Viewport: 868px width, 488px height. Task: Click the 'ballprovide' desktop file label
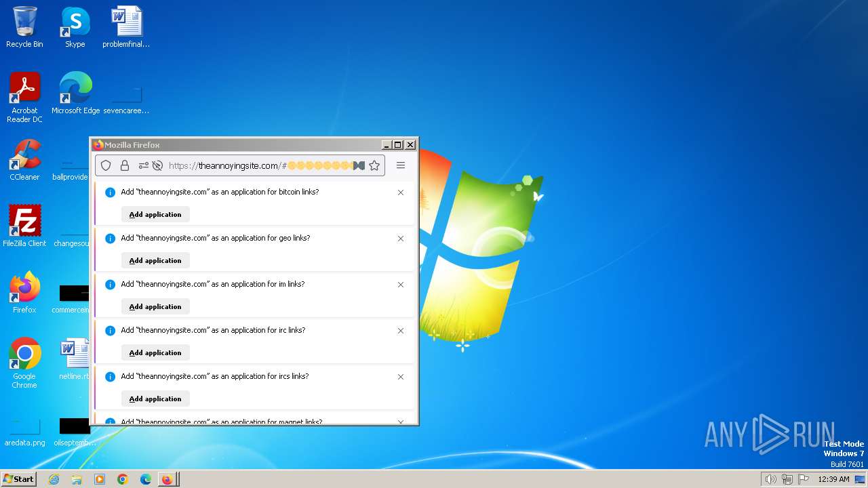tap(71, 177)
